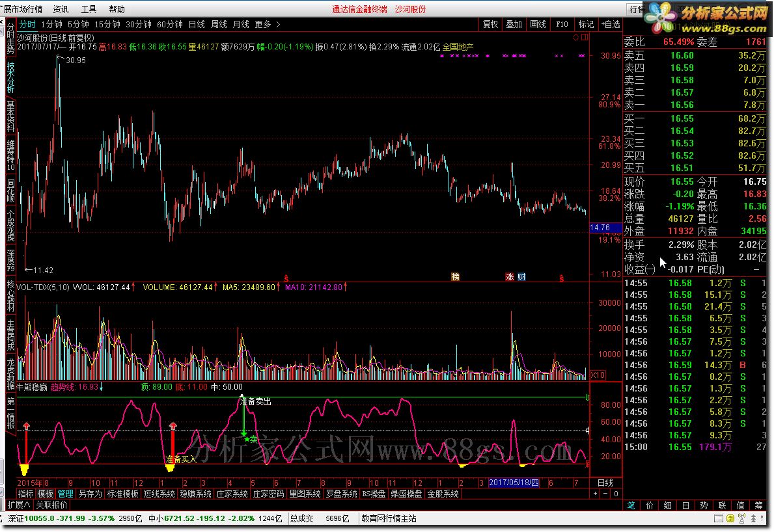Image resolution: width=774 pixels, height=532 pixels.
Task: Select the 筹 chip distribution tab
Action: (758, 505)
